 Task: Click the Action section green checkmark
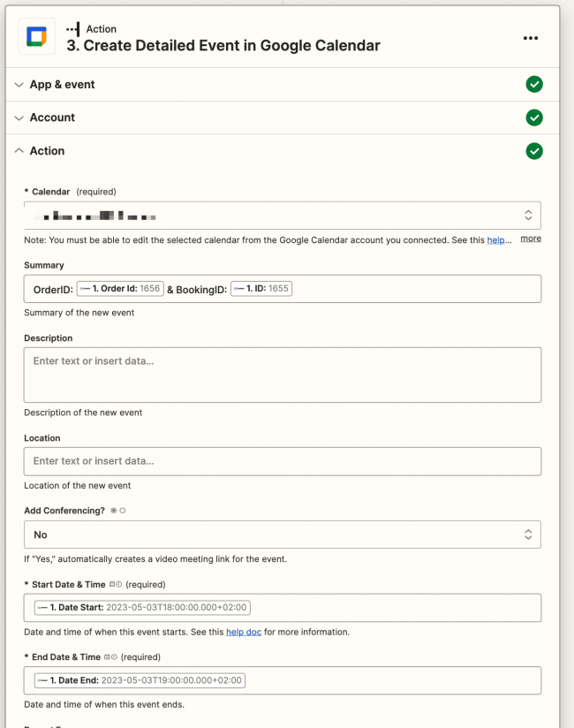pyautogui.click(x=534, y=151)
